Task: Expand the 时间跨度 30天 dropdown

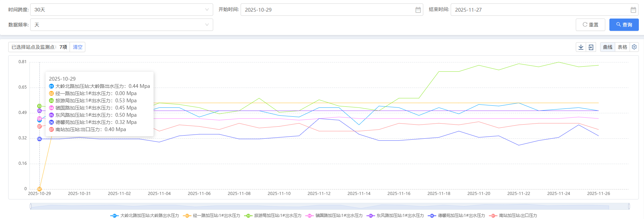Action: pos(121,10)
